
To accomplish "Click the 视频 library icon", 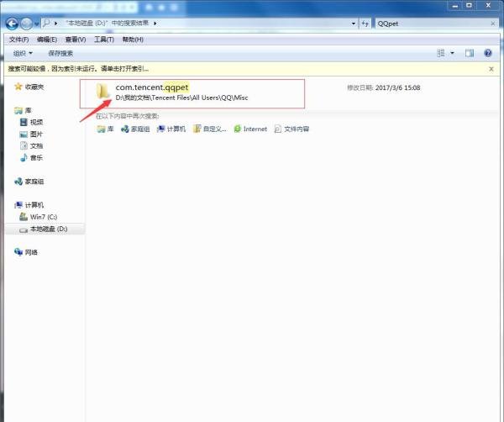I will click(24, 122).
